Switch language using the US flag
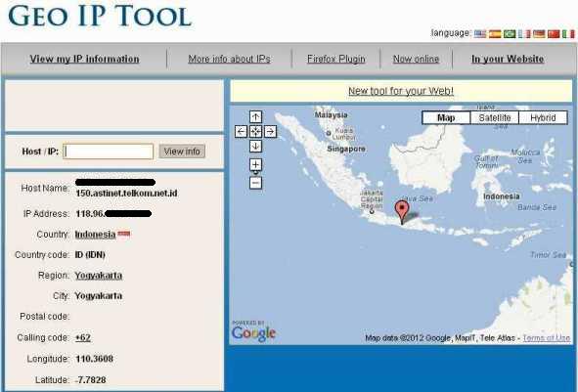This screenshot has height=392, width=578. [480, 34]
